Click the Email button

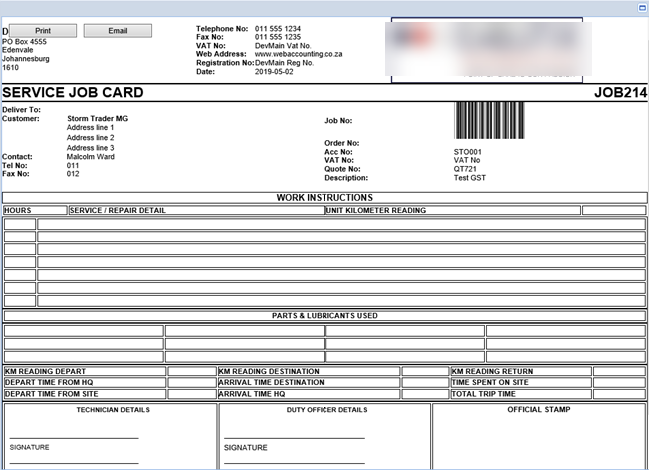(117, 31)
